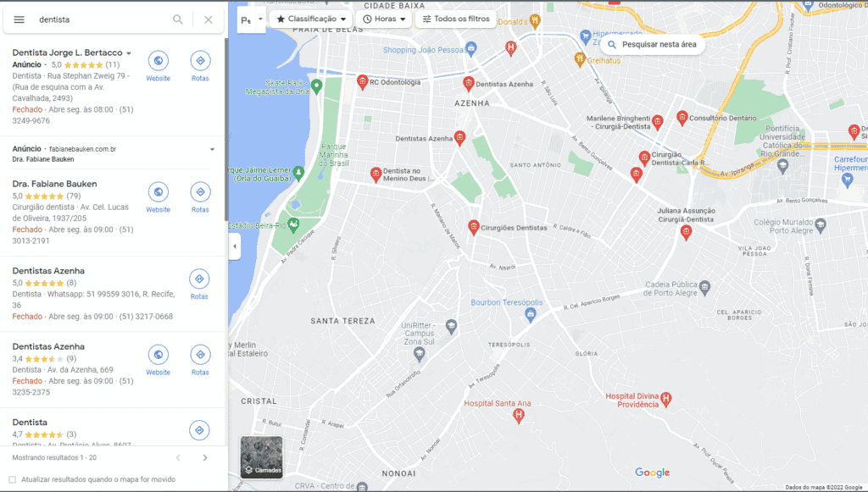This screenshot has width=868, height=492.
Task: Open the hamburger menu next to search
Action: [19, 19]
